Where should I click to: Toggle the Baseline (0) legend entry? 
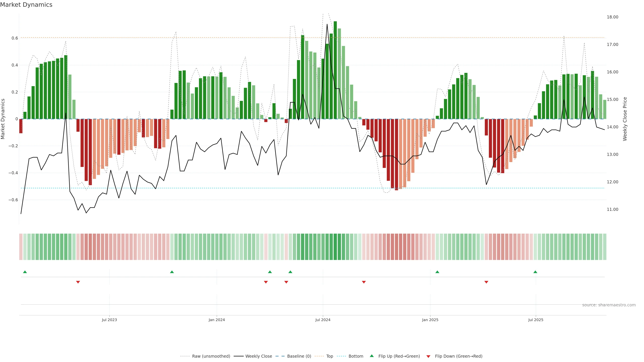tap(299, 356)
